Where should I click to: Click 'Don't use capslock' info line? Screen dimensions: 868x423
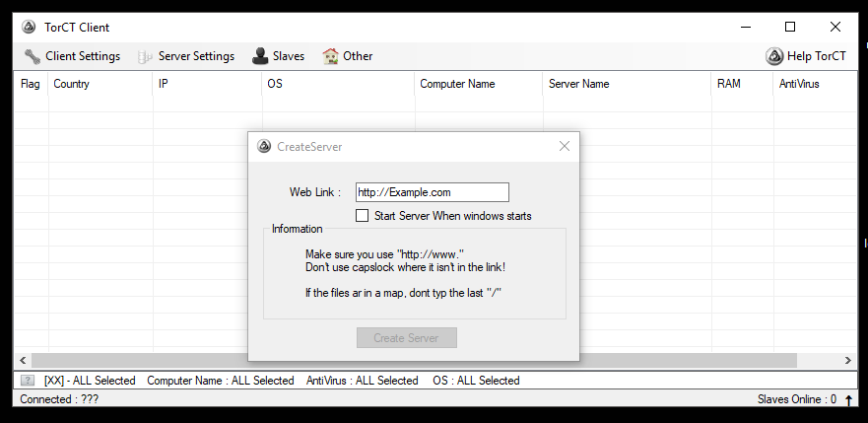(x=405, y=267)
